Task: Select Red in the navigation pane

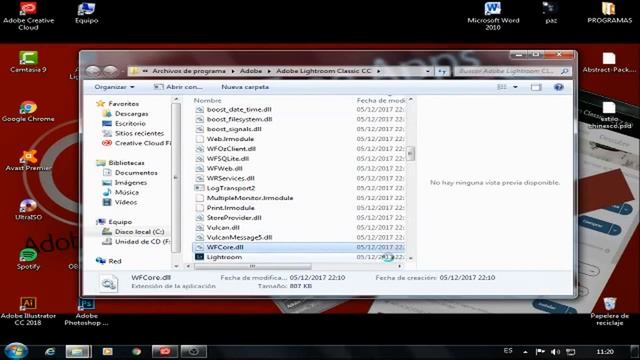Action: point(115,261)
